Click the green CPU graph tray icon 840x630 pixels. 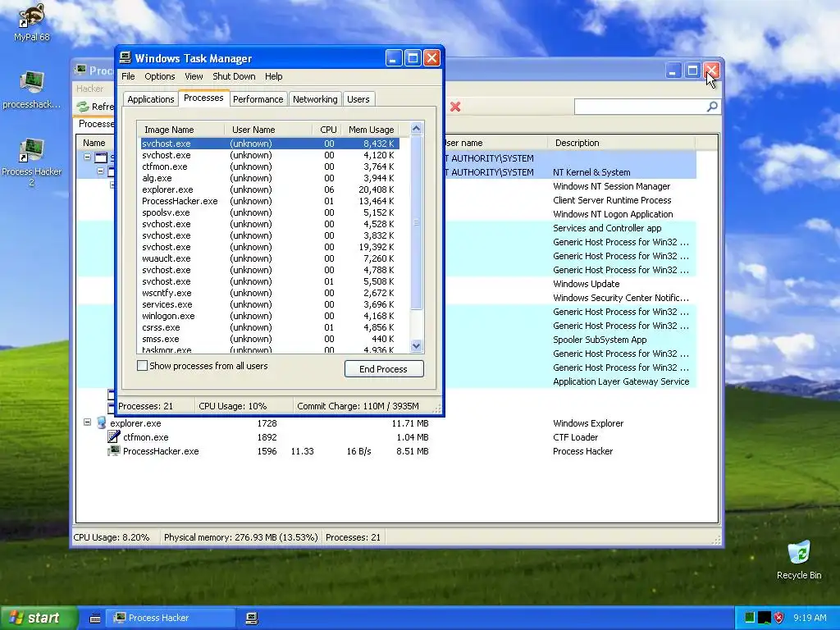pyautogui.click(x=750, y=618)
